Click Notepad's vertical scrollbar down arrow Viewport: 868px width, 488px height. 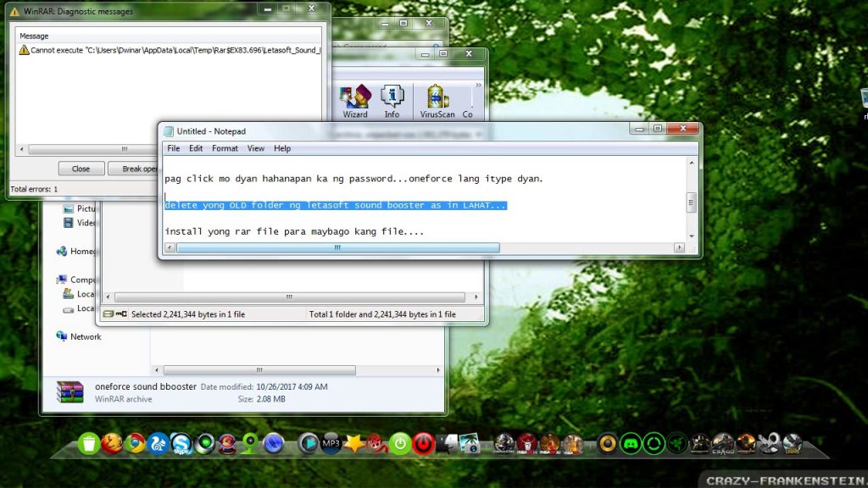pyautogui.click(x=692, y=236)
